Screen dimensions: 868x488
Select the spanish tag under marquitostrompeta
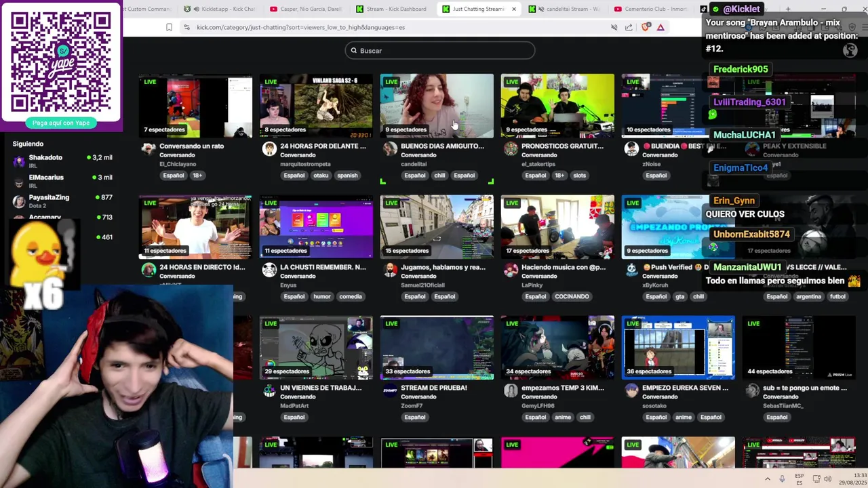click(x=347, y=176)
